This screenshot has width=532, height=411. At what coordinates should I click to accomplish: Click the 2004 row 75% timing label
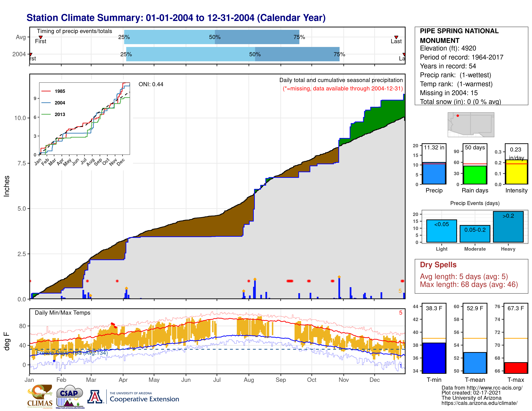[339, 54]
